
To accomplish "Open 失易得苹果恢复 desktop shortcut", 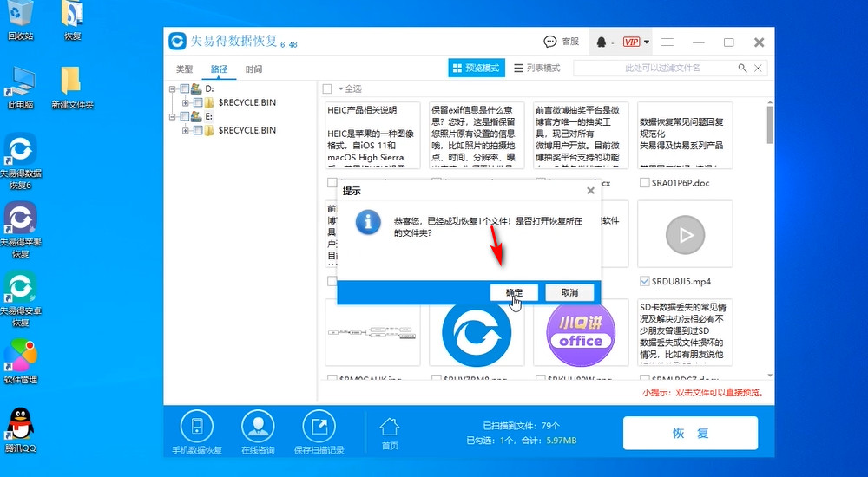I will point(21,230).
